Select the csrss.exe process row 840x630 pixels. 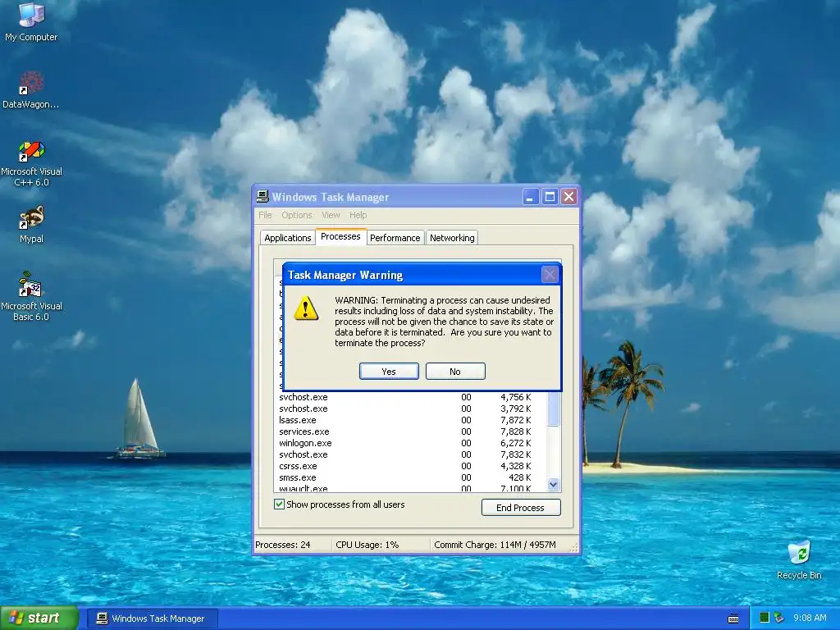pos(412,466)
